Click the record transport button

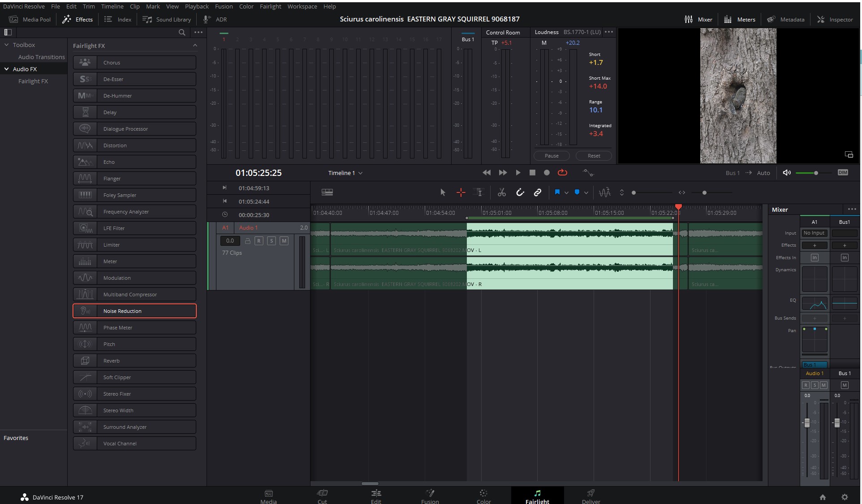coord(547,173)
